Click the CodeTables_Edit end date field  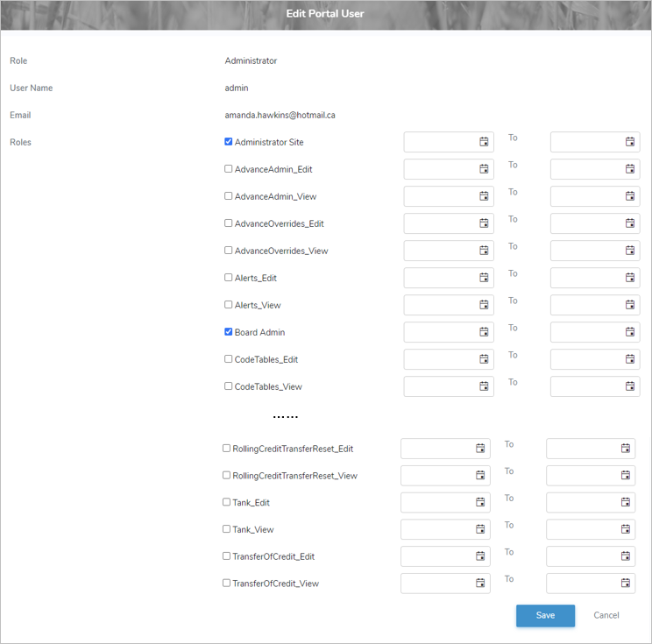pos(586,359)
